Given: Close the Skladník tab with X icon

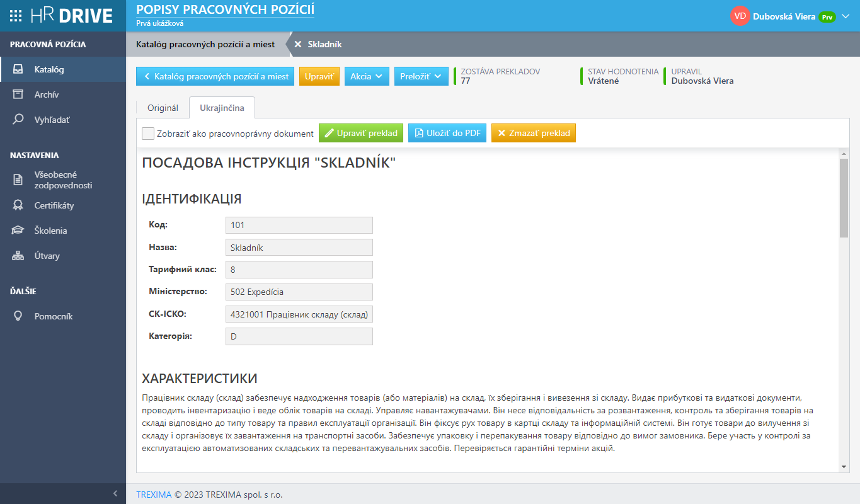Looking at the screenshot, I should click(298, 44).
